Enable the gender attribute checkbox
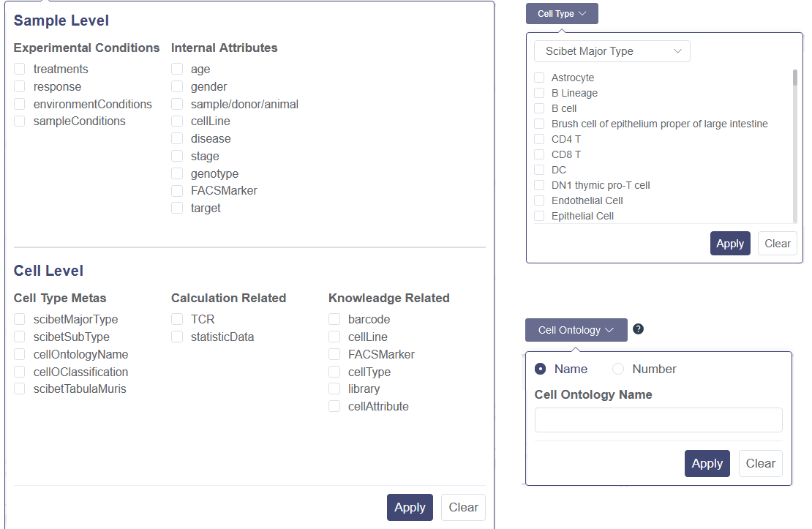 coord(177,87)
